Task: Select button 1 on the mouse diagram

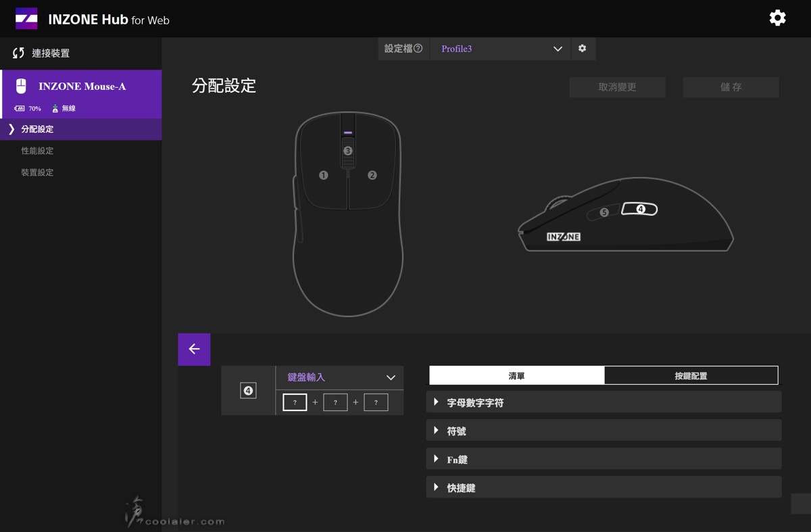Action: (x=323, y=175)
